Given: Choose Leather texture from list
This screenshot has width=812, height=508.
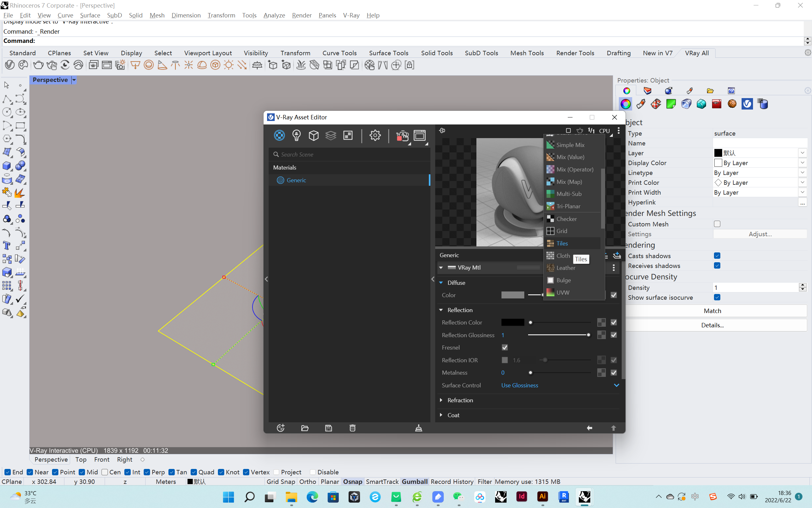Looking at the screenshot, I should tap(573, 268).
